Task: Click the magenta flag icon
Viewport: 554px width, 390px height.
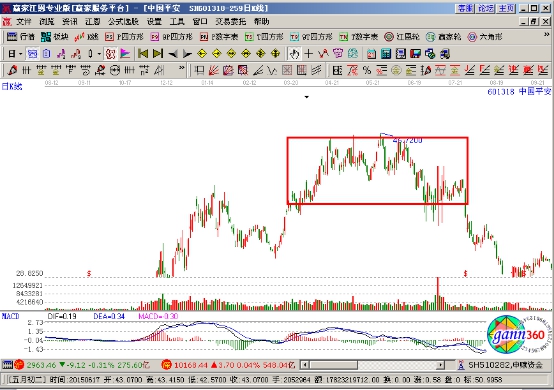Action: coord(125,54)
